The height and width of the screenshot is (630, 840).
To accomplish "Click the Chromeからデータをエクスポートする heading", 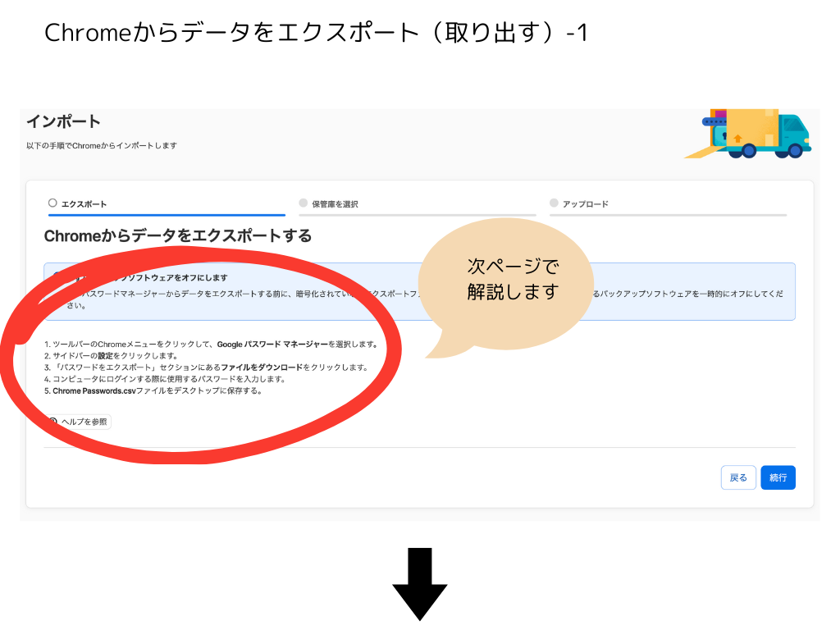I will pyautogui.click(x=178, y=236).
